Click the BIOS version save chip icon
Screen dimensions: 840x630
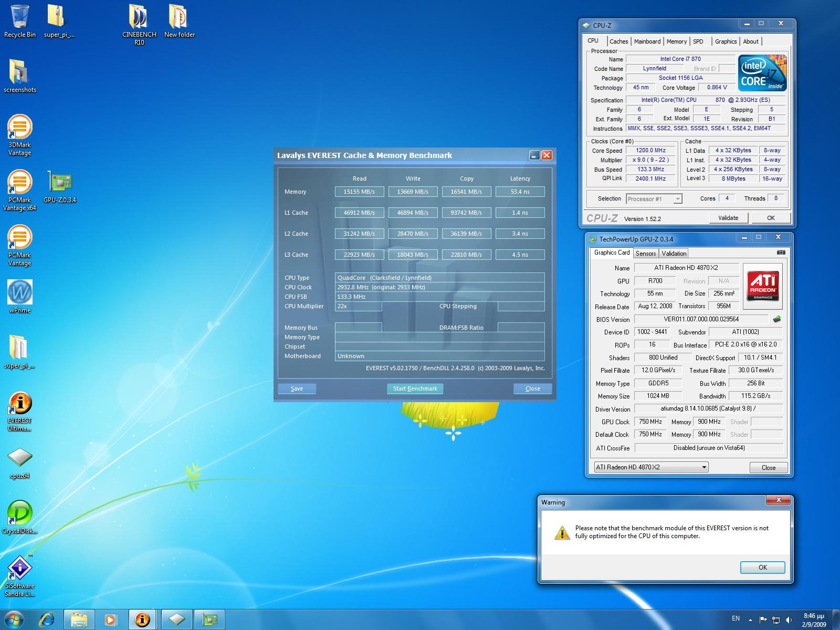point(776,319)
